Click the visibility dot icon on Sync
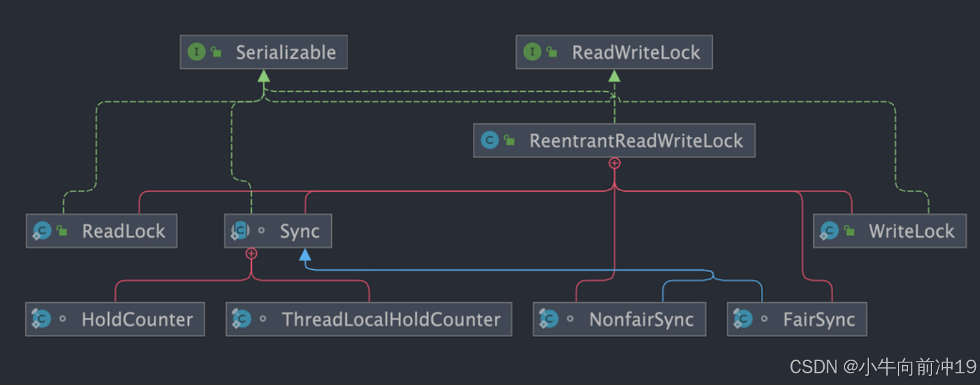The height and width of the screenshot is (385, 980). pyautogui.click(x=261, y=232)
